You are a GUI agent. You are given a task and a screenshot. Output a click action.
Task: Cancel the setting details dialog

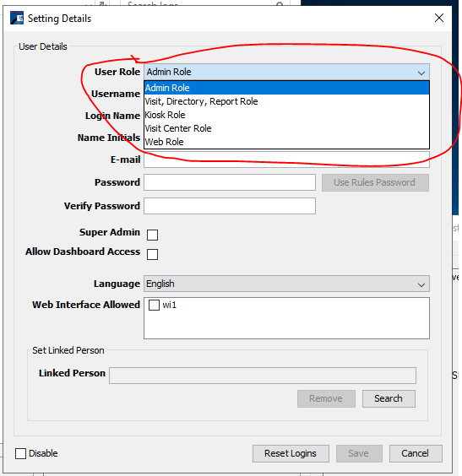pyautogui.click(x=416, y=453)
